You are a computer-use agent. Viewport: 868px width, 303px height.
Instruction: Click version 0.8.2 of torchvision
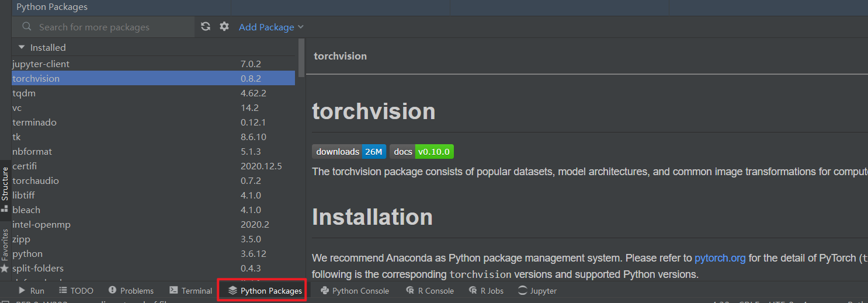[x=251, y=78]
